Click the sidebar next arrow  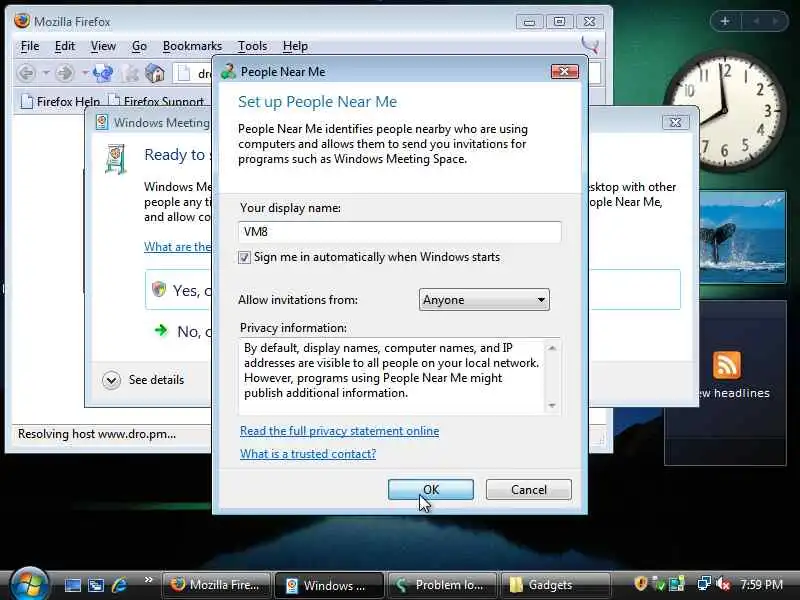[776, 21]
